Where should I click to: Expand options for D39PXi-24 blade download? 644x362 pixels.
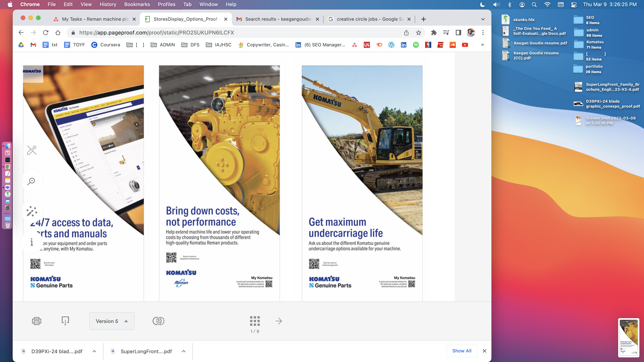(x=94, y=351)
